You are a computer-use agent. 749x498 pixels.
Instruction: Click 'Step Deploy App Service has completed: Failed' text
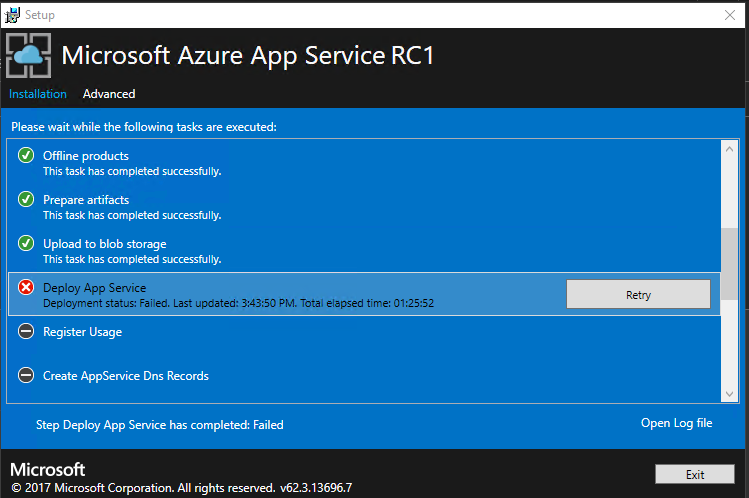coord(160,425)
